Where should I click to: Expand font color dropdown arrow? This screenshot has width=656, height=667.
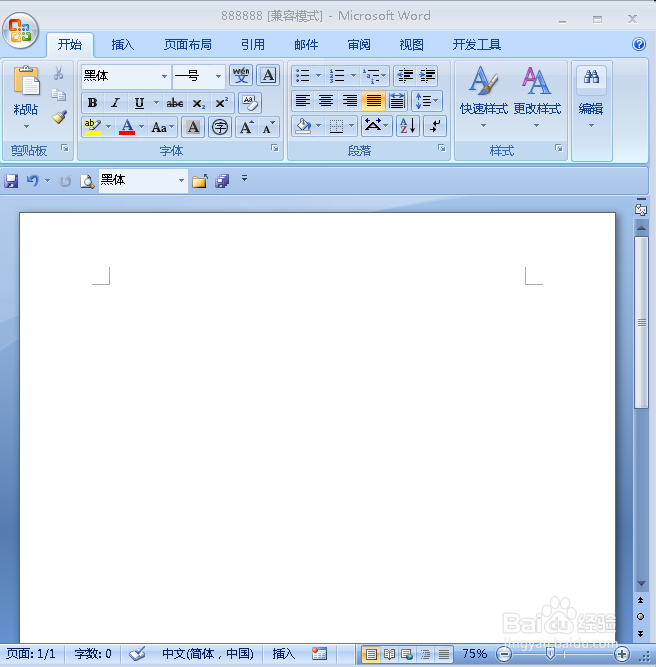tap(141, 127)
